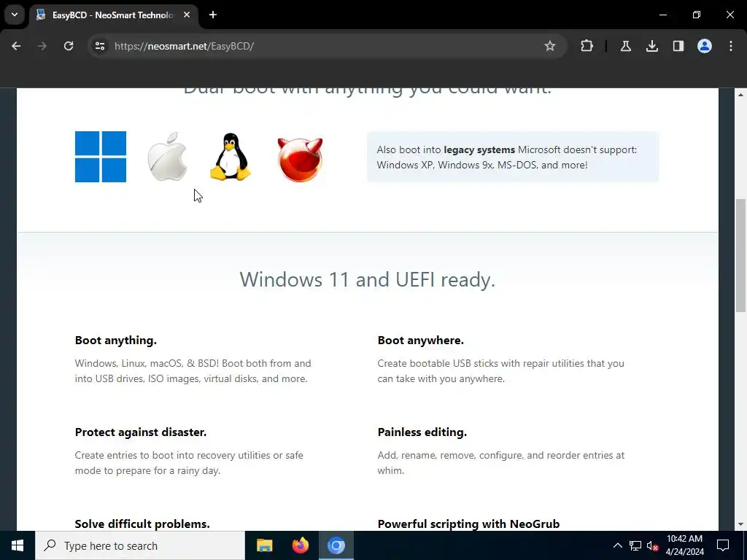Open the tab search dropdown arrow
Viewport: 747px width, 560px height.
pos(15,15)
